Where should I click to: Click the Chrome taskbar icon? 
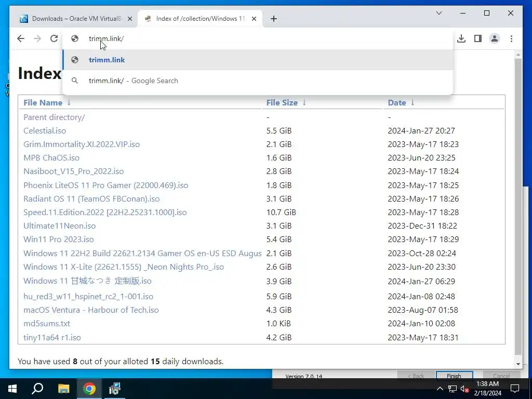89,389
